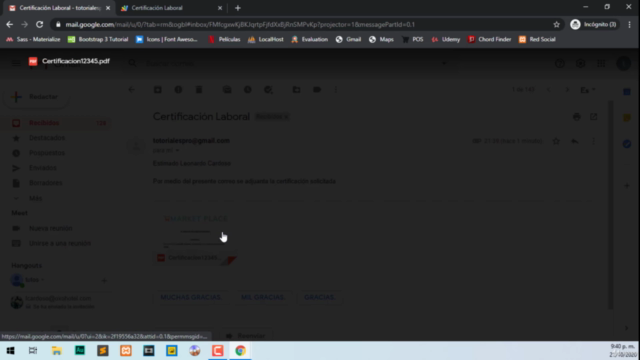Open Chrome from taskbar
This screenshot has height=360, width=640.
[x=240, y=351]
